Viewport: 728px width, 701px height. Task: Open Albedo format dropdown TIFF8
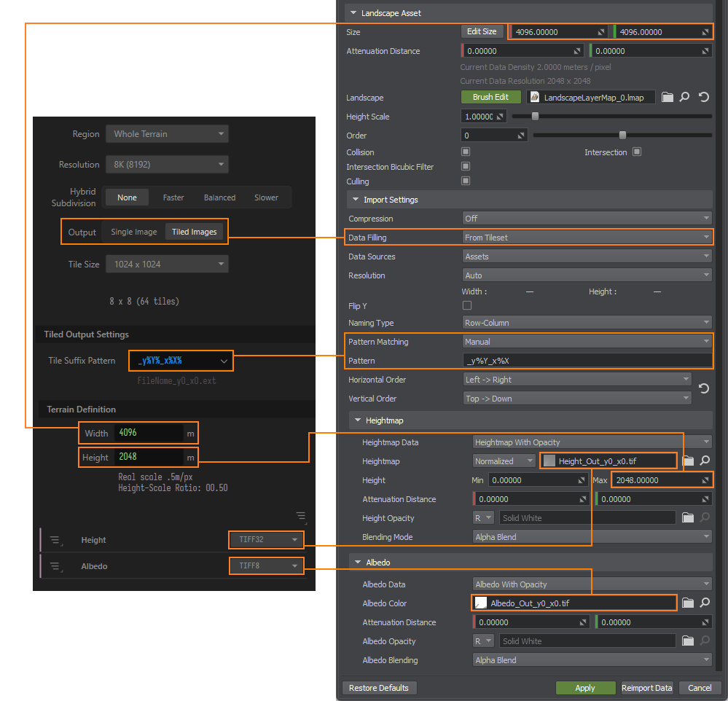tap(267, 565)
